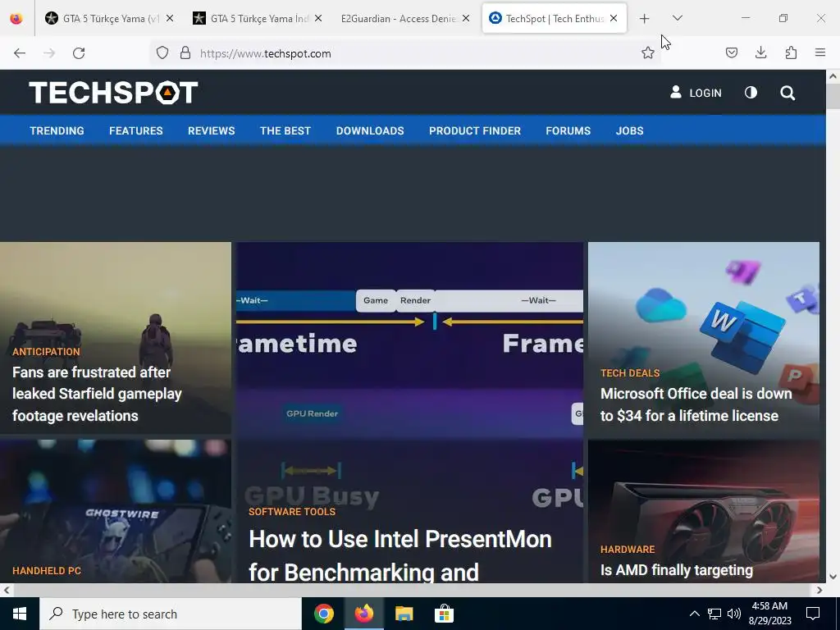Open Microsoft Store from the taskbar
This screenshot has height=630, width=840.
click(x=444, y=614)
